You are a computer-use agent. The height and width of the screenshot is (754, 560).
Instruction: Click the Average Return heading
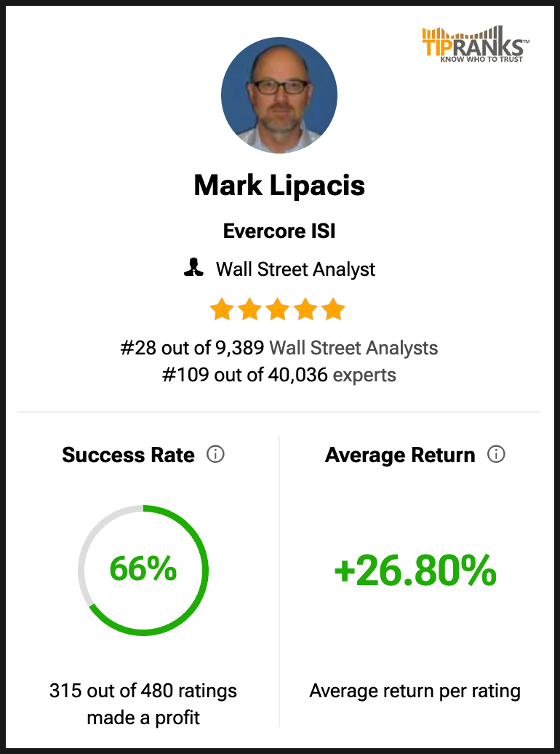coord(400,455)
